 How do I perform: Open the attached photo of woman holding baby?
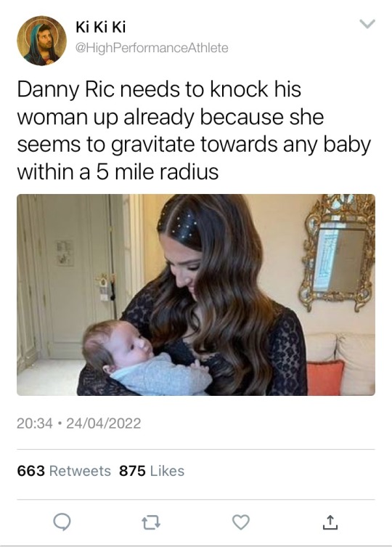point(196,295)
